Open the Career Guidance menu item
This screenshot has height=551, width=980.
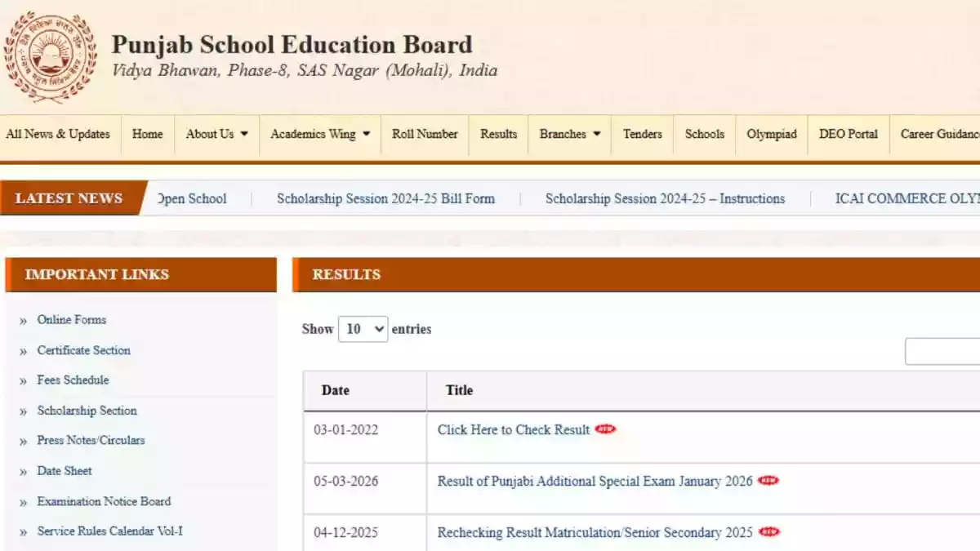939,134
